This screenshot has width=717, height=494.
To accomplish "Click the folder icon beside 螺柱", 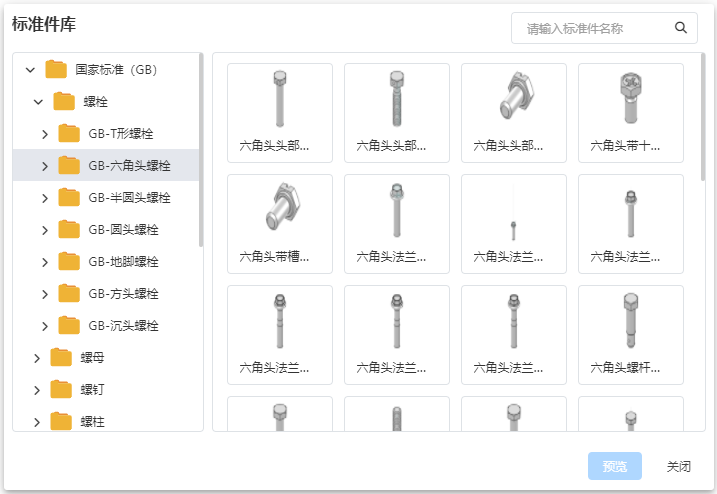I will pyautogui.click(x=61, y=422).
